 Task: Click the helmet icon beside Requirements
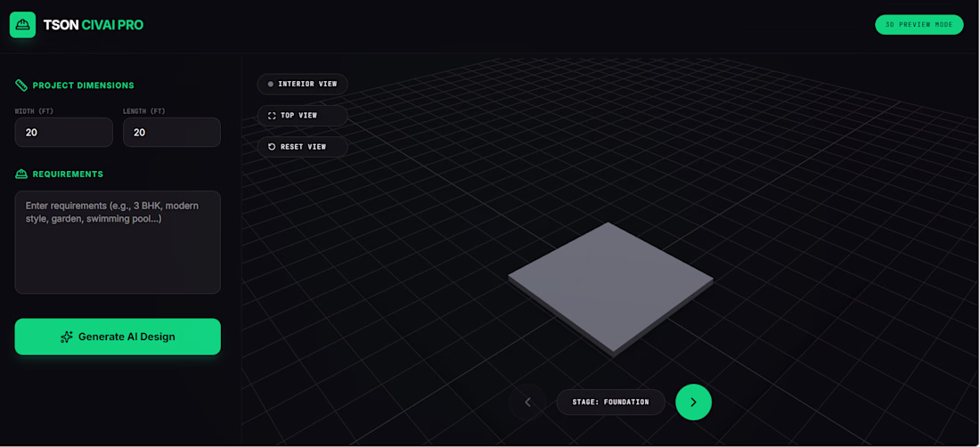coord(21,175)
